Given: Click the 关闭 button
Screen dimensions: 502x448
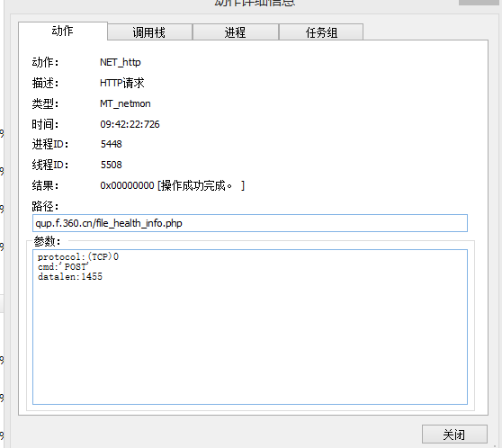Looking at the screenshot, I should coord(454,435).
